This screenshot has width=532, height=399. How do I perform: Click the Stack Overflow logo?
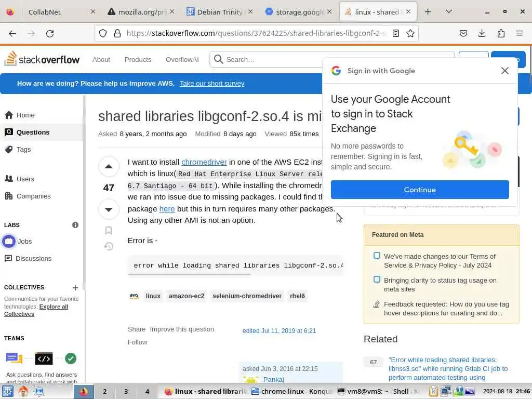tap(42, 59)
